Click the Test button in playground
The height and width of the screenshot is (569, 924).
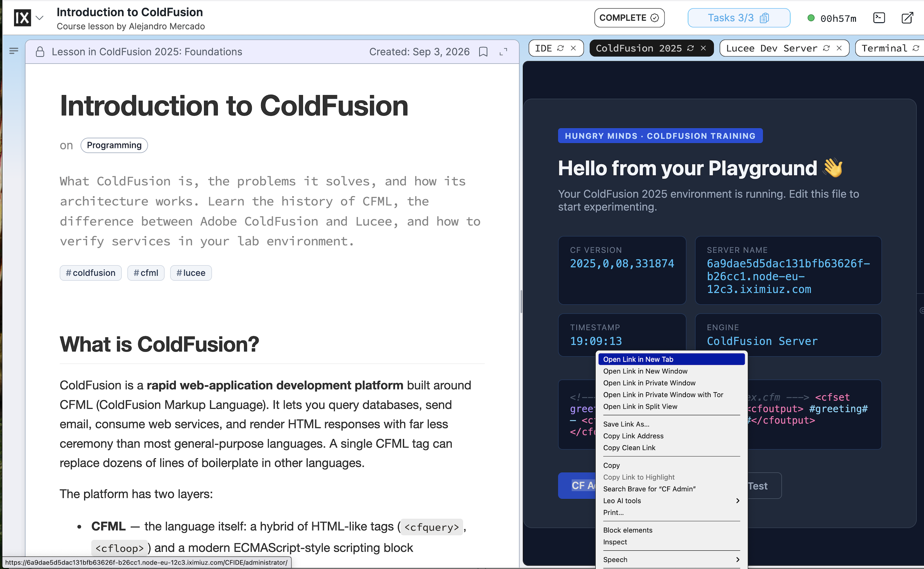[764, 486]
